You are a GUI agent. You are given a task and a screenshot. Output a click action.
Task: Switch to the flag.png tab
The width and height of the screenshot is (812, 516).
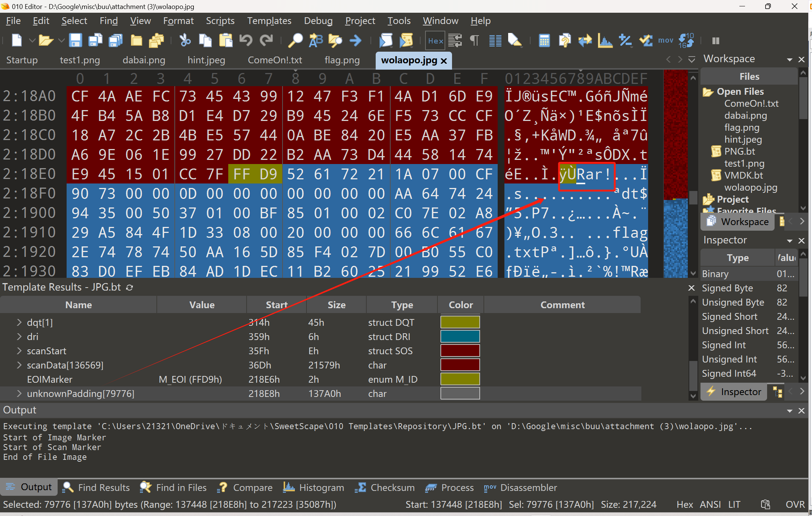tap(342, 60)
